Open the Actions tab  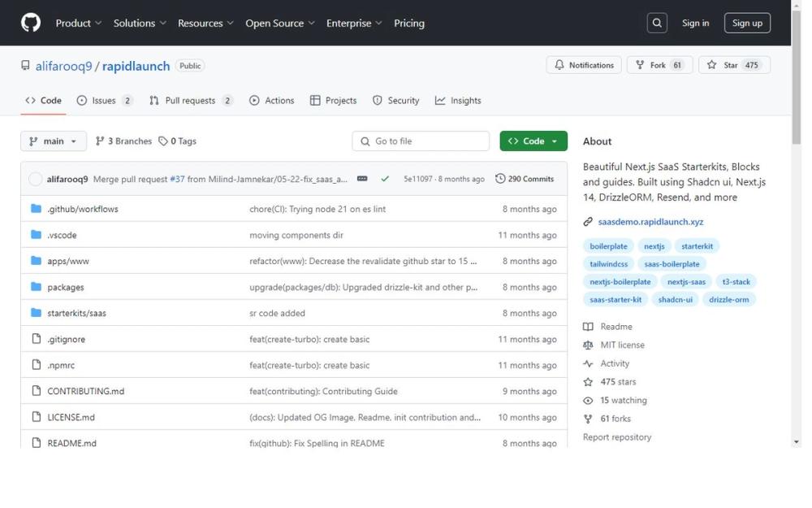271,101
